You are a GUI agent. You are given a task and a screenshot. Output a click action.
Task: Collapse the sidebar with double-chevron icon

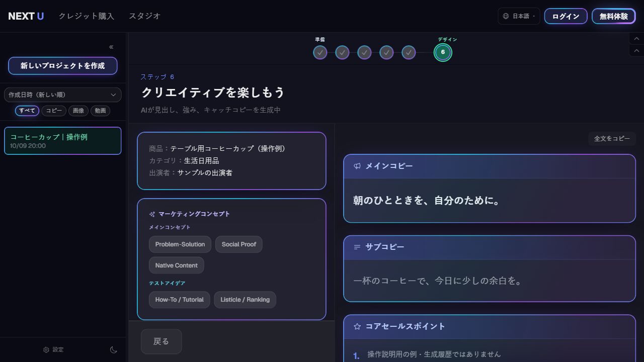tap(111, 47)
